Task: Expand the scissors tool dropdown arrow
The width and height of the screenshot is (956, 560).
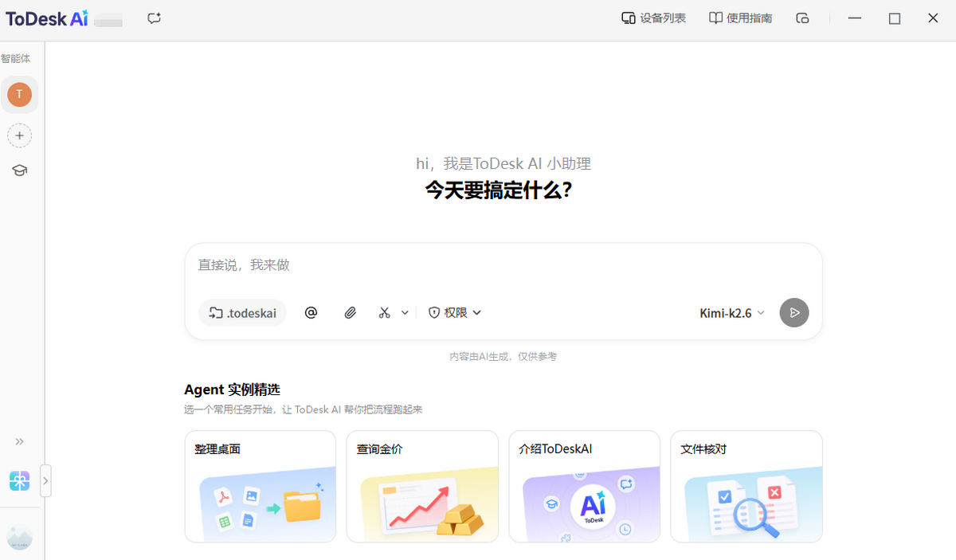Action: (405, 313)
